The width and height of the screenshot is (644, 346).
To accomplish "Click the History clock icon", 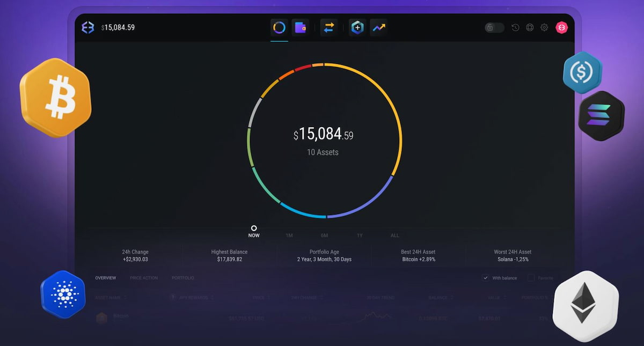I will click(515, 27).
